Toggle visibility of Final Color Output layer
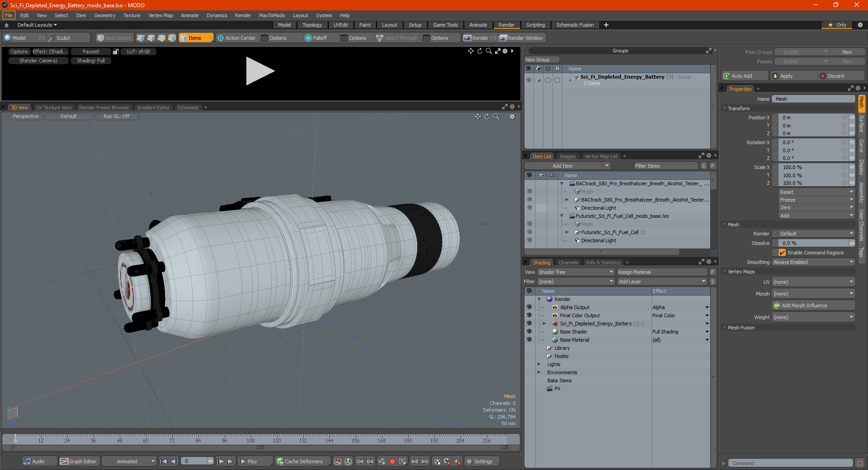The image size is (868, 470). point(529,315)
